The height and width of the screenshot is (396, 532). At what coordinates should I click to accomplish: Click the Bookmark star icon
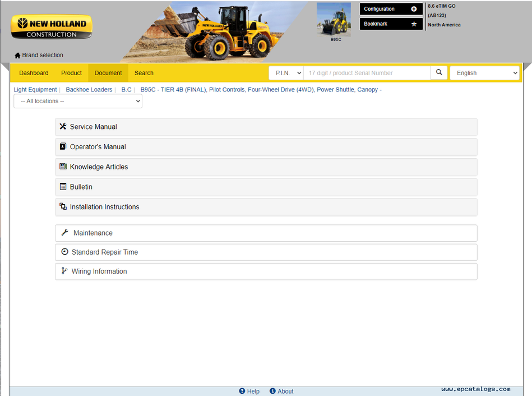414,24
